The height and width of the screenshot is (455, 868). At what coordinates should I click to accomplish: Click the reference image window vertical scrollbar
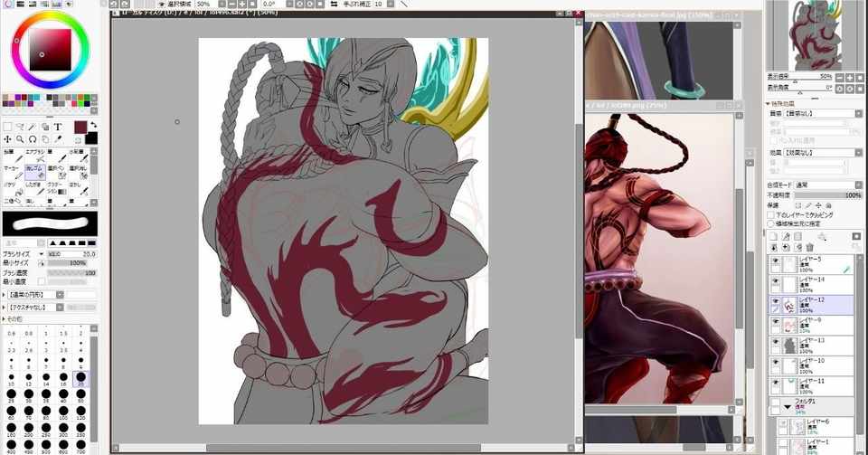point(739,259)
